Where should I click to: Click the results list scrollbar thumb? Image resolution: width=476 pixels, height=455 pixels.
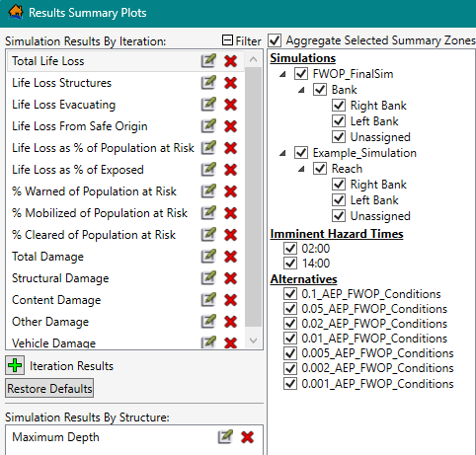pos(253,197)
